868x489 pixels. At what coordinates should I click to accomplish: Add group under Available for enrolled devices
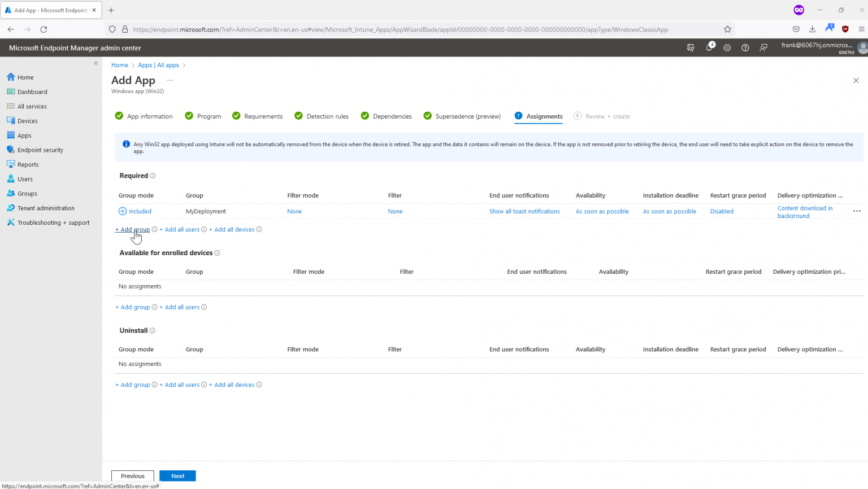[x=133, y=307]
